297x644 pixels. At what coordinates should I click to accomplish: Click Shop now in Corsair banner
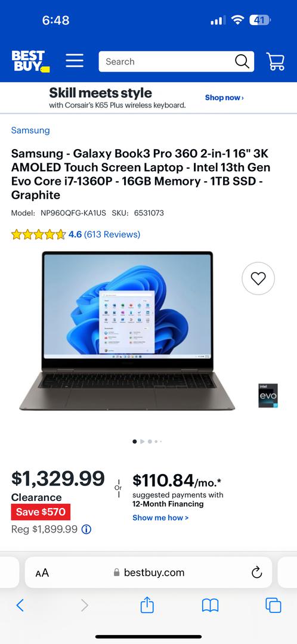coord(224,97)
